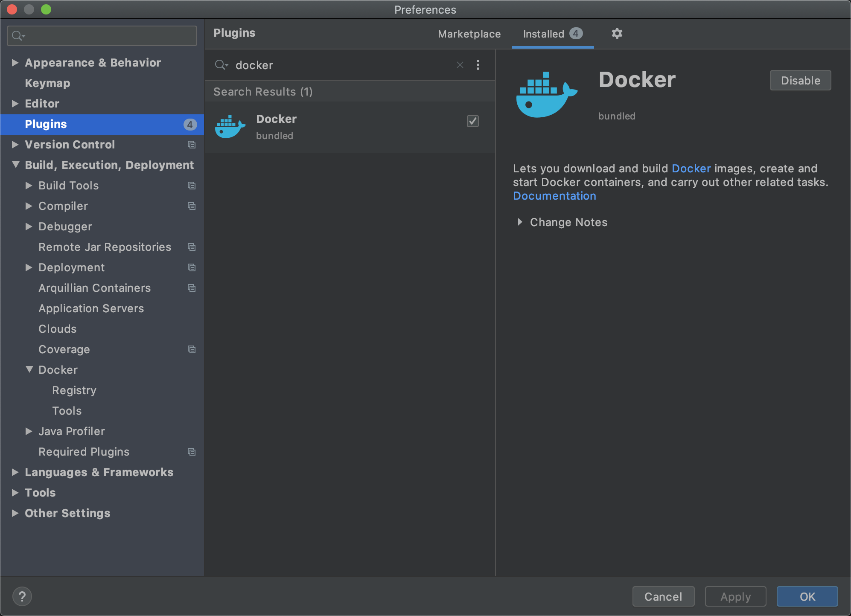The image size is (851, 616).
Task: Expand Appearance & Behavior section
Action: (x=15, y=63)
